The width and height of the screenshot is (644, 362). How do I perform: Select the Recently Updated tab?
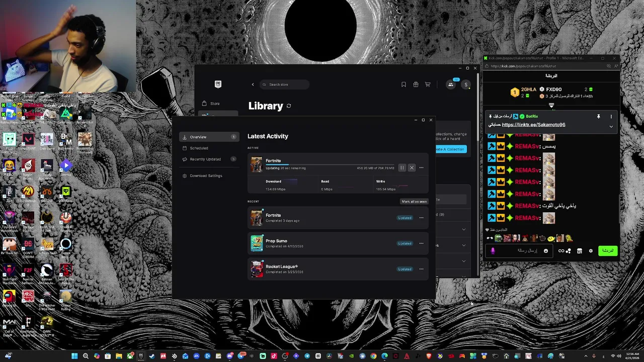pyautogui.click(x=209, y=159)
